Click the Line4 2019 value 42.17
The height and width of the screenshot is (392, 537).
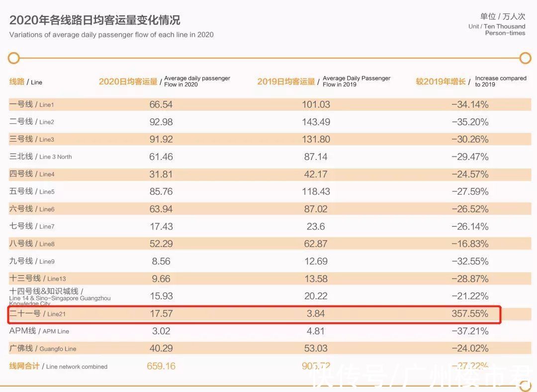(x=316, y=174)
